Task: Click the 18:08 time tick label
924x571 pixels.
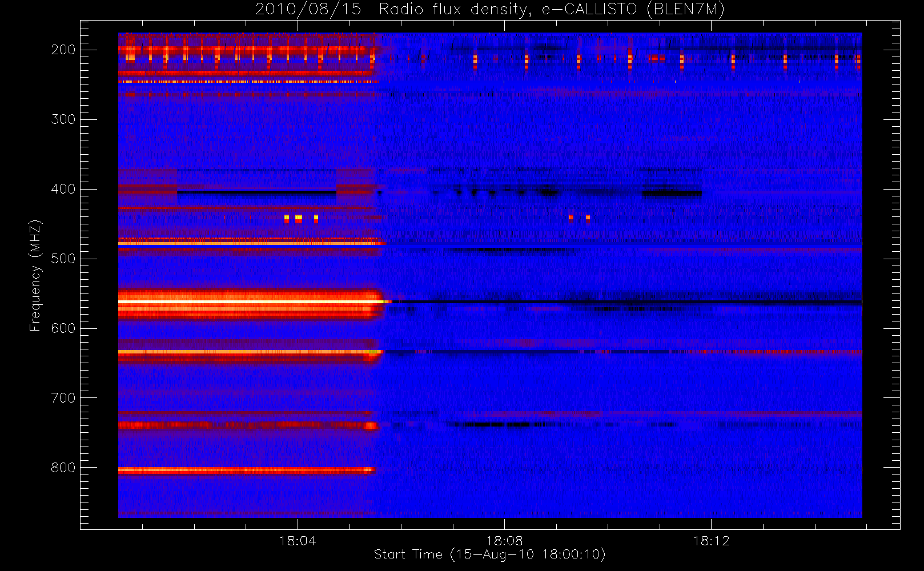Action: [x=504, y=541]
